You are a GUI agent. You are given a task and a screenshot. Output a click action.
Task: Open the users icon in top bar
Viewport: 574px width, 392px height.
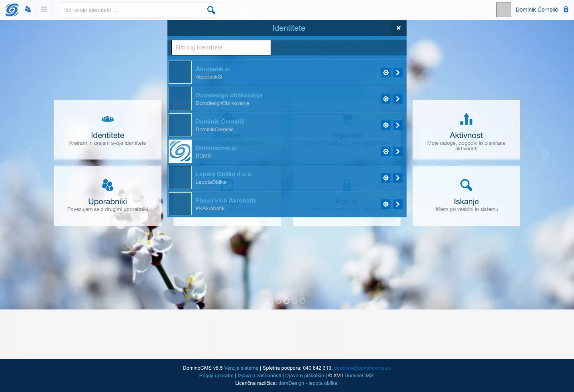click(x=28, y=9)
